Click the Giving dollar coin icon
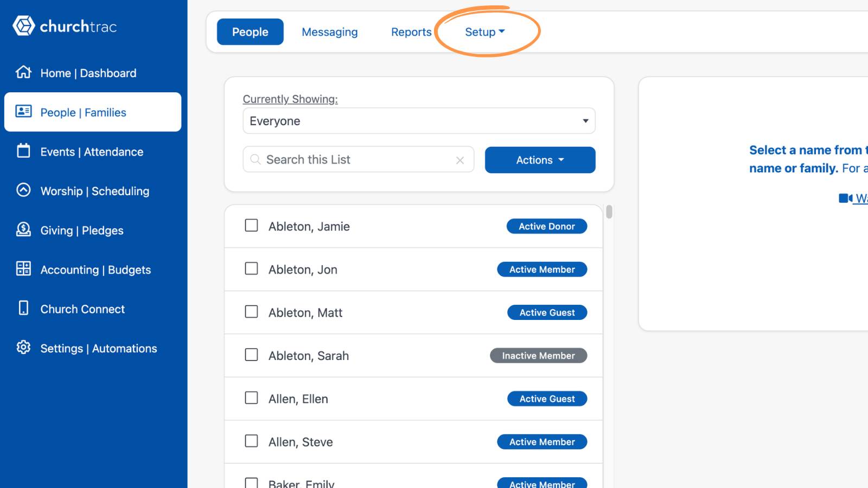The width and height of the screenshot is (868, 488). [x=23, y=229]
